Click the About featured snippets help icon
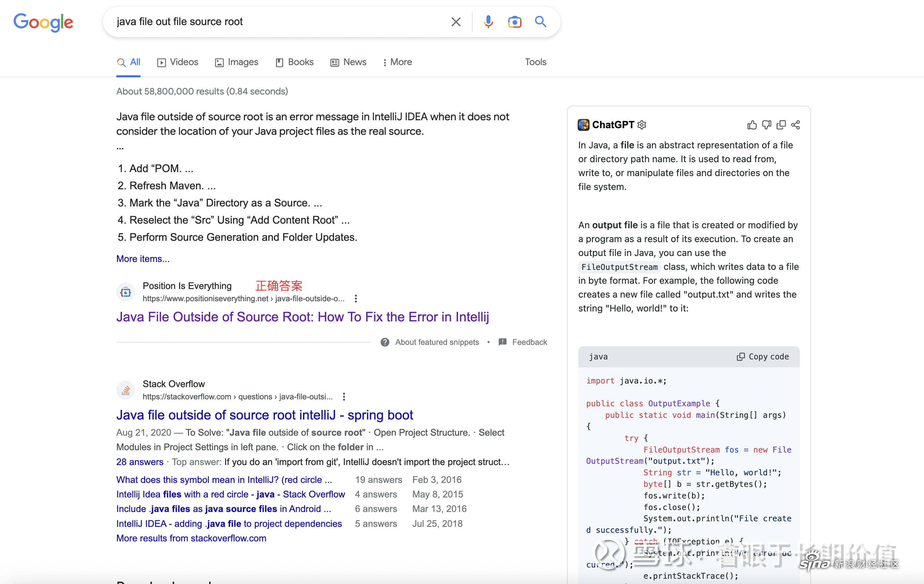This screenshot has width=924, height=584. [385, 342]
